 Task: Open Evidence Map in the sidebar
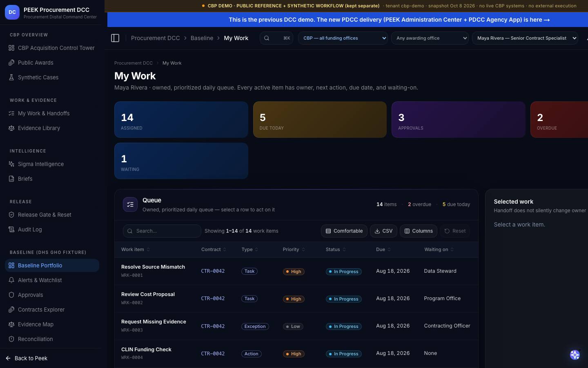pos(52,324)
